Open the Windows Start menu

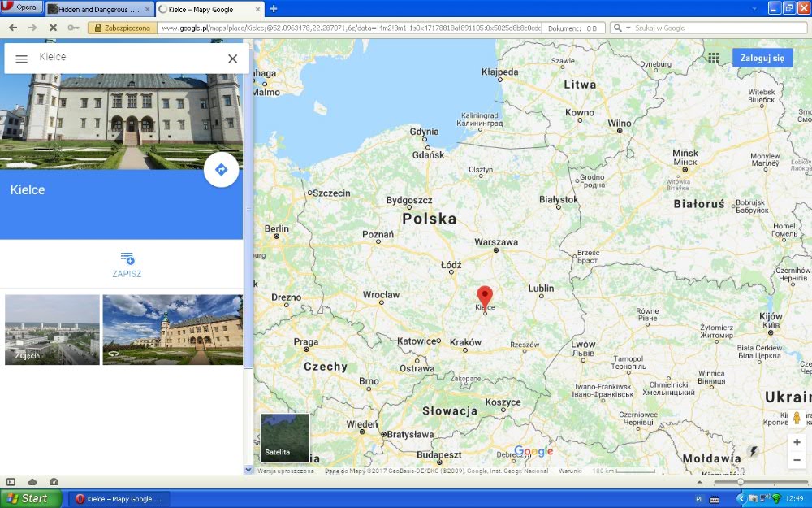(x=30, y=499)
